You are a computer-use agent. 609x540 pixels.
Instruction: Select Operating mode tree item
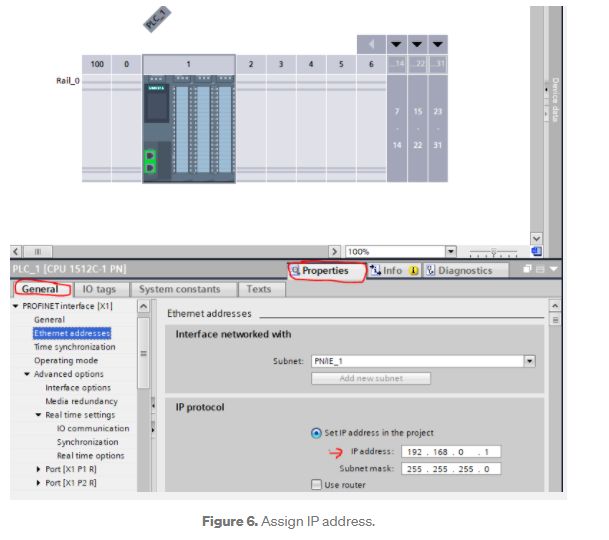pos(66,361)
